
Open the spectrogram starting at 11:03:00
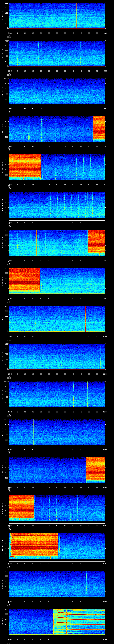pos(57,91)
